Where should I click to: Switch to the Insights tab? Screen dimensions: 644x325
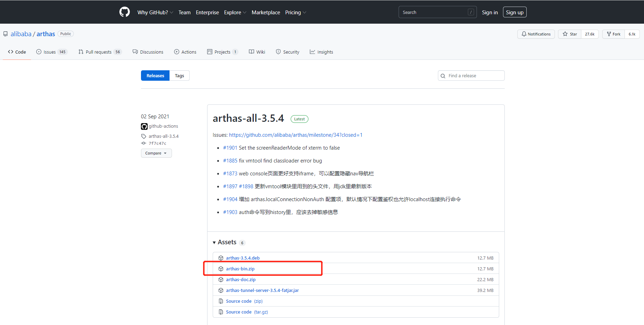321,52
